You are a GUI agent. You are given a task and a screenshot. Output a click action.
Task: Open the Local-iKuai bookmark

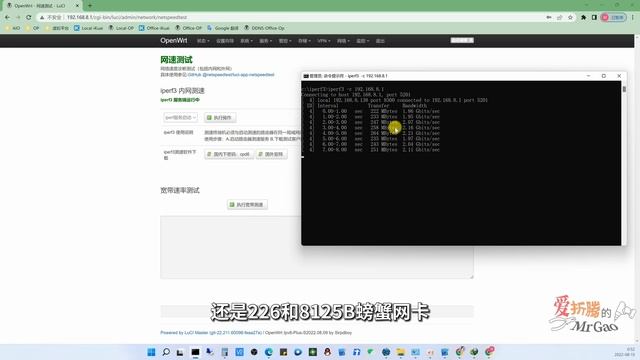pyautogui.click(x=89, y=28)
